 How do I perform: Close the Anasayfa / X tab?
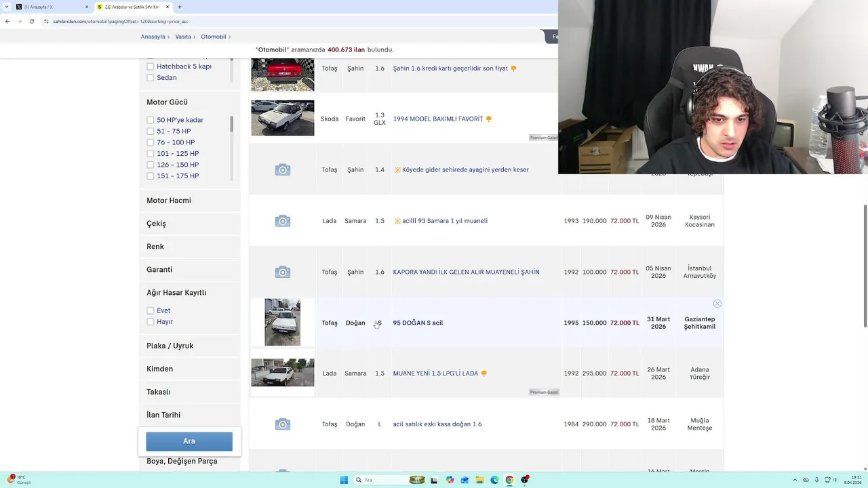click(87, 7)
